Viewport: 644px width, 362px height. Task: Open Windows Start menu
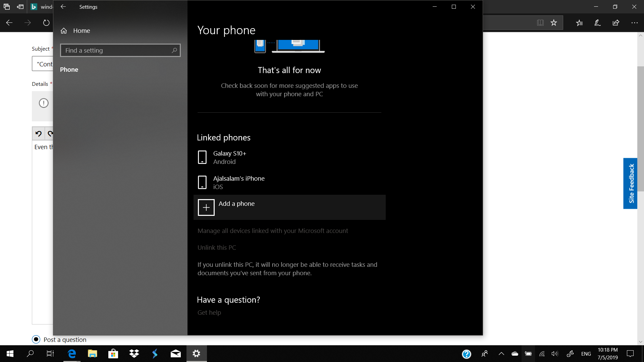point(10,354)
